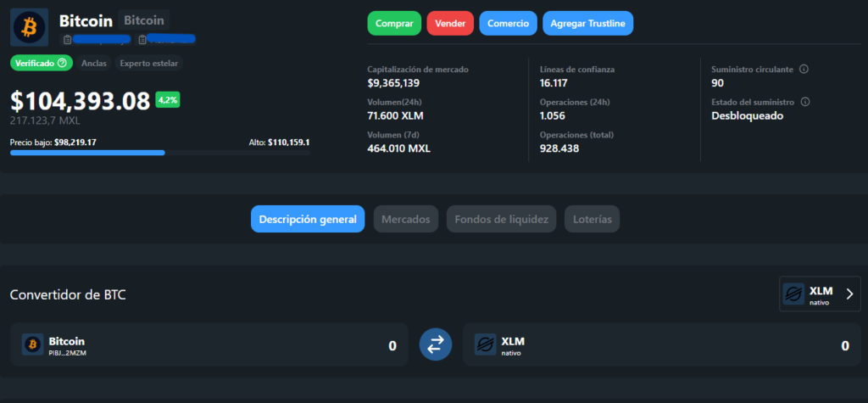The width and height of the screenshot is (868, 403).
Task: Swap conversion direction with arrows icon
Action: 436,344
